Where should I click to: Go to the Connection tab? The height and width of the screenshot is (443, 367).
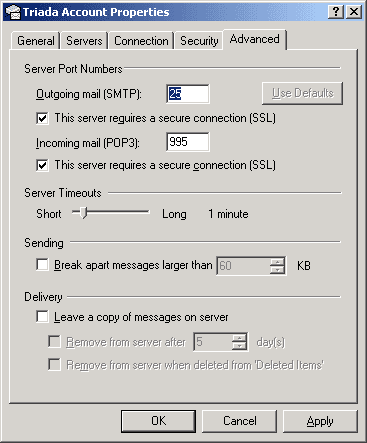point(141,41)
